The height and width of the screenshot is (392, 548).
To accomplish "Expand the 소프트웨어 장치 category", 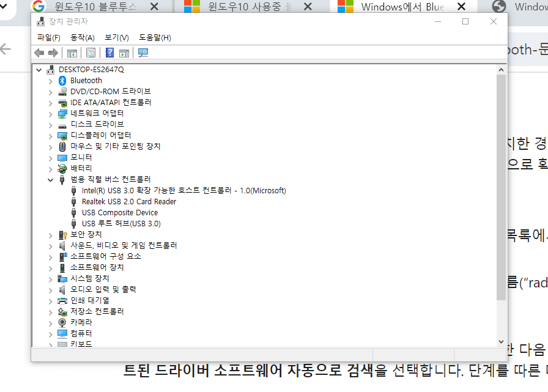I will point(50,268).
